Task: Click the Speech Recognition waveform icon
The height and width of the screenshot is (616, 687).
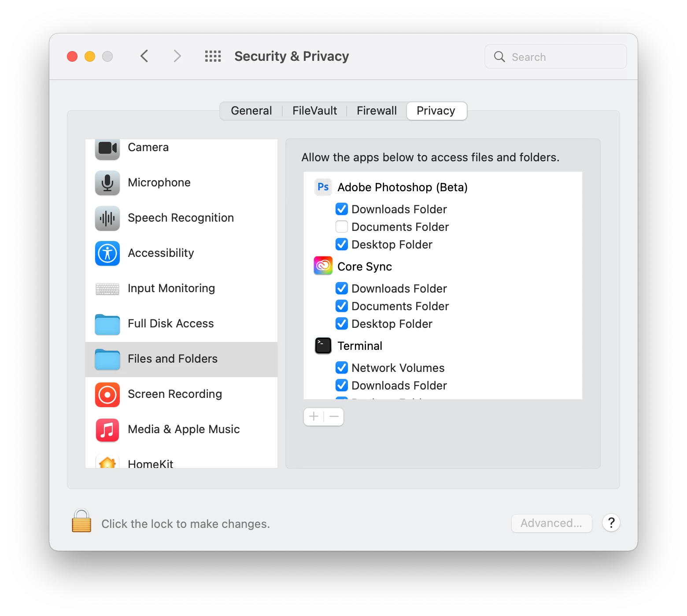Action: click(107, 218)
